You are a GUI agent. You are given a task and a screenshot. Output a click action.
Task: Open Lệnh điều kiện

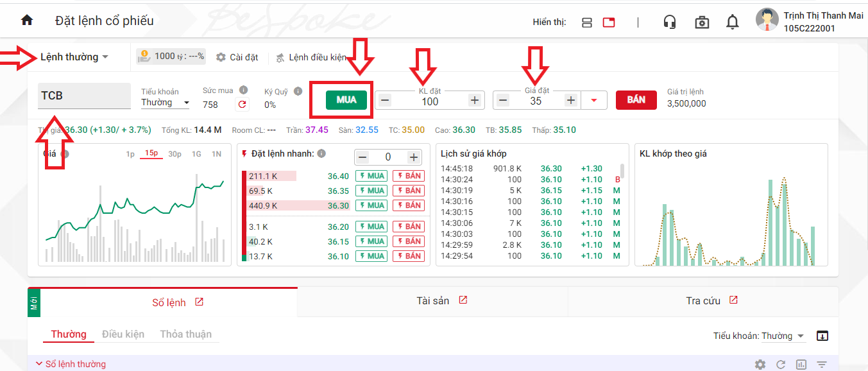tap(311, 57)
